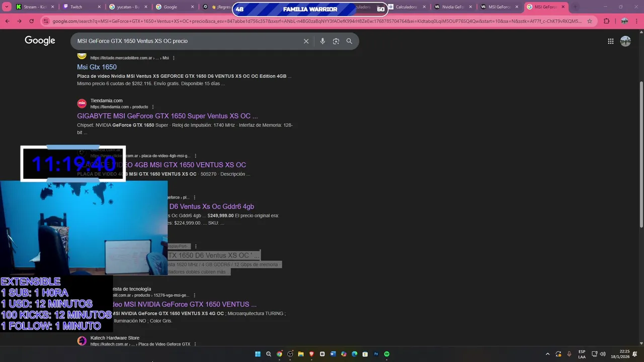Open the Google account avatar
Screen dimensions: 644x362
625,41
